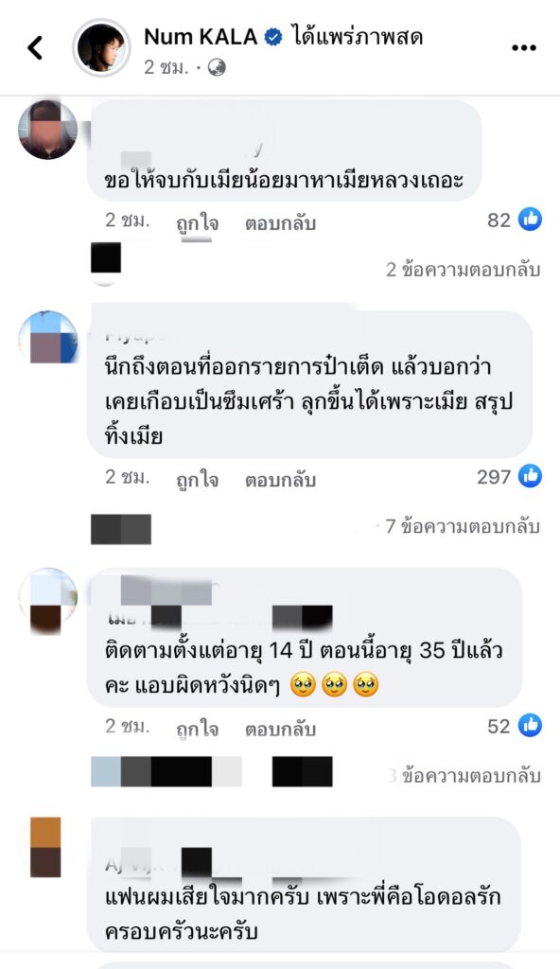
Task: Like the ป๋าเต็ด comment with ถูกใจ
Action: (197, 480)
